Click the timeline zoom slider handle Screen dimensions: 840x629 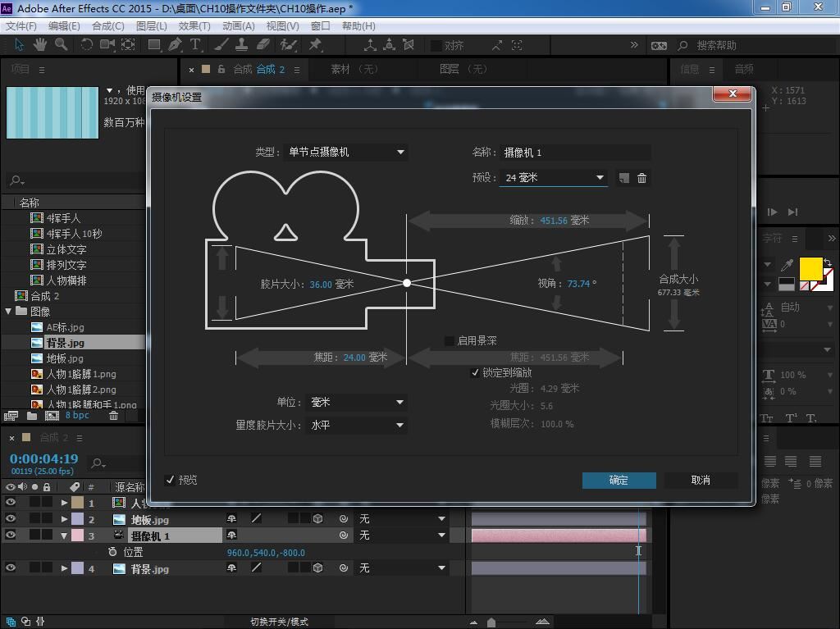pyautogui.click(x=491, y=622)
